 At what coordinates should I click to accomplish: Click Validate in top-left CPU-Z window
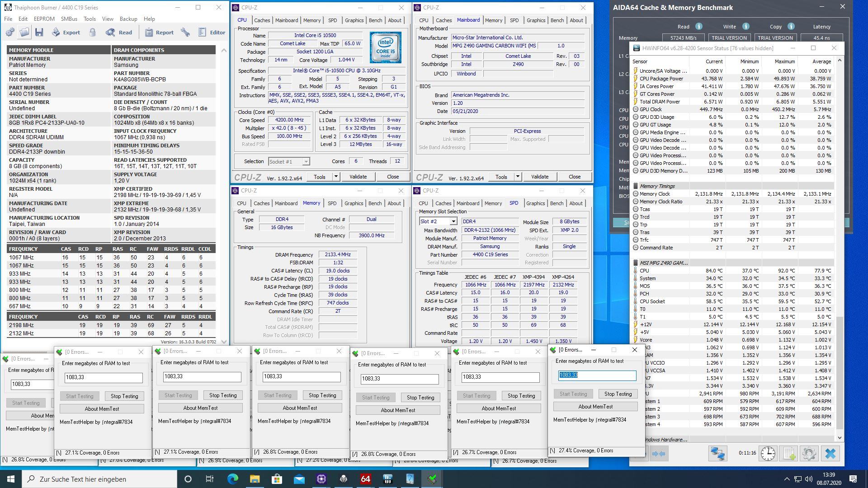point(358,177)
